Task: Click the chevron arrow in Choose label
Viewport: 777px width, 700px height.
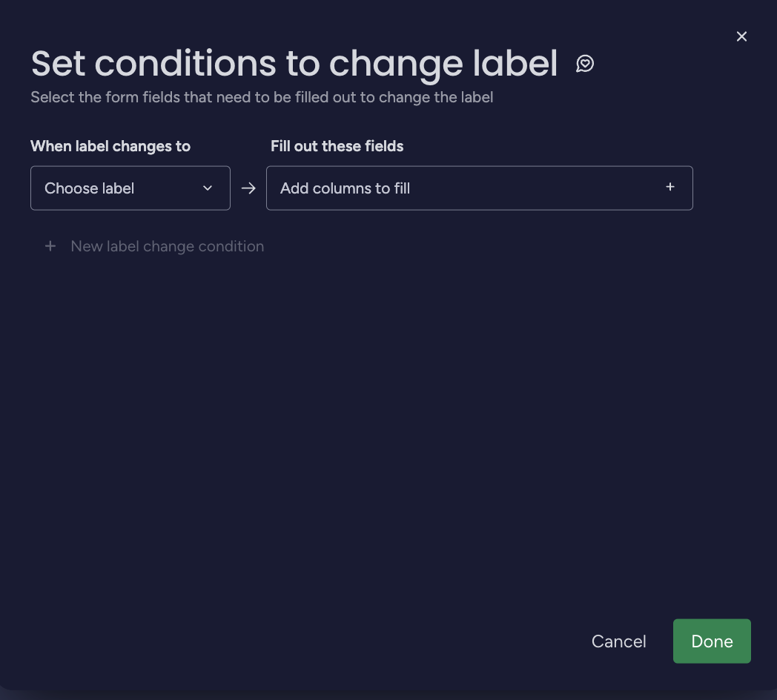Action: click(x=208, y=188)
